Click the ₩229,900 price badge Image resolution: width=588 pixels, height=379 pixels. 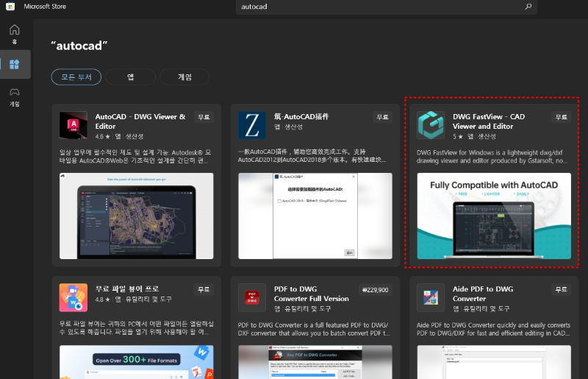click(x=376, y=290)
